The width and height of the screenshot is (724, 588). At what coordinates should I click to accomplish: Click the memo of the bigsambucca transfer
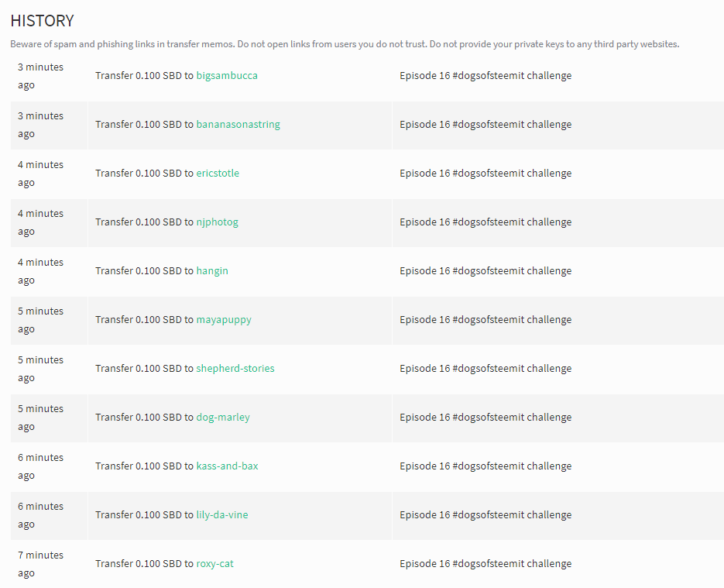[486, 76]
